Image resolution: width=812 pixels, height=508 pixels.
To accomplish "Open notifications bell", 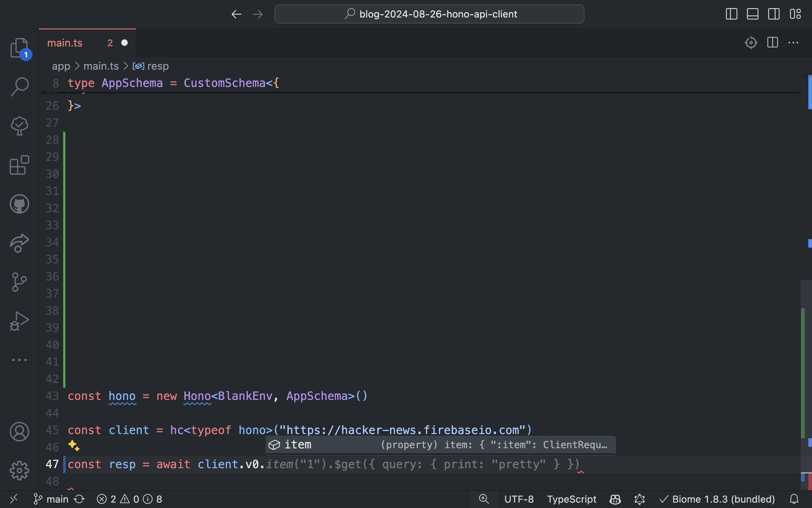I will pyautogui.click(x=794, y=499).
